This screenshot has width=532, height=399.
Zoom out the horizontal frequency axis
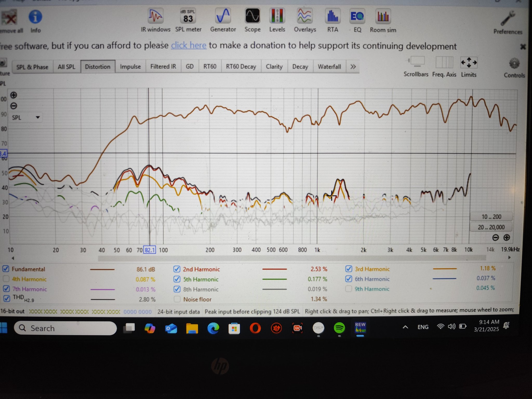coord(495,237)
